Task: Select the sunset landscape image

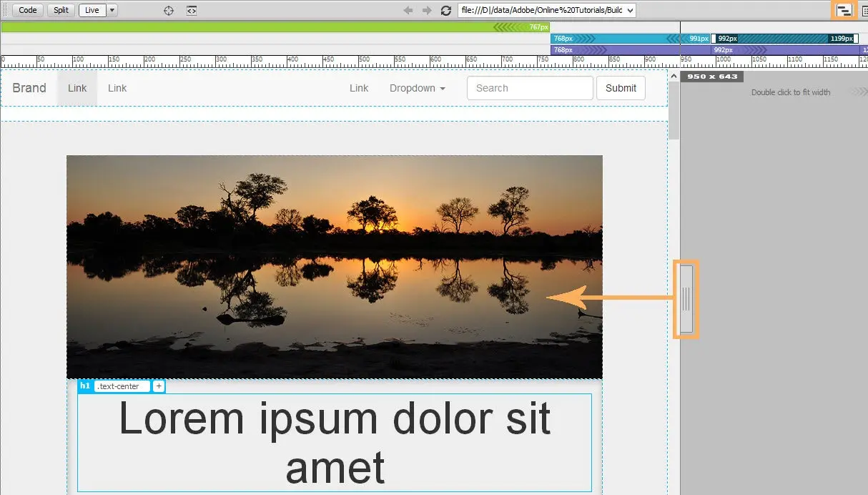Action: 335,267
